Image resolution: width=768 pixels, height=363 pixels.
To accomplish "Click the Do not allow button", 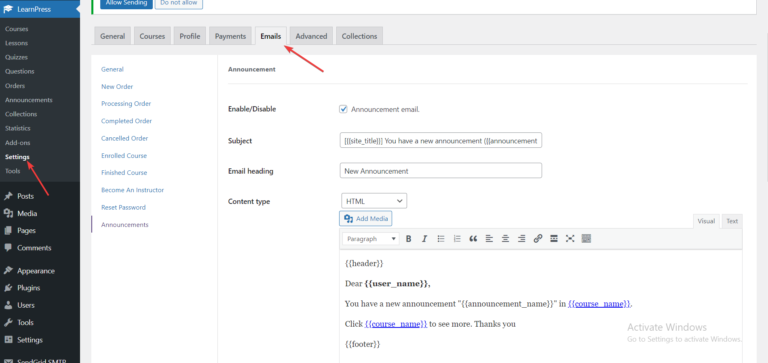I will (179, 2).
